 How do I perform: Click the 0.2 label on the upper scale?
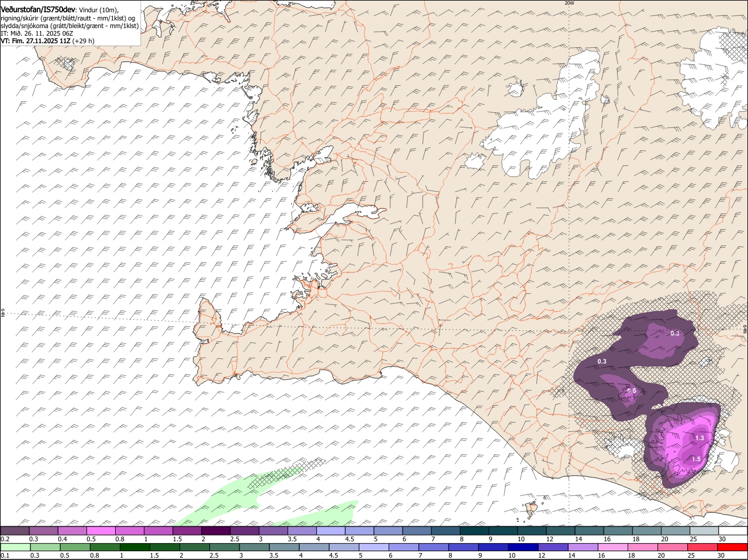click(x=5, y=538)
